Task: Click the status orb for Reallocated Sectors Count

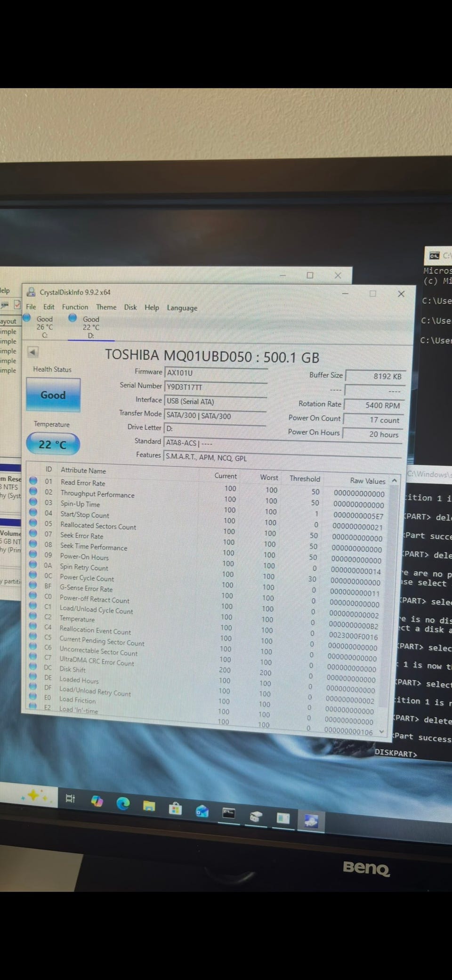Action: [33, 523]
